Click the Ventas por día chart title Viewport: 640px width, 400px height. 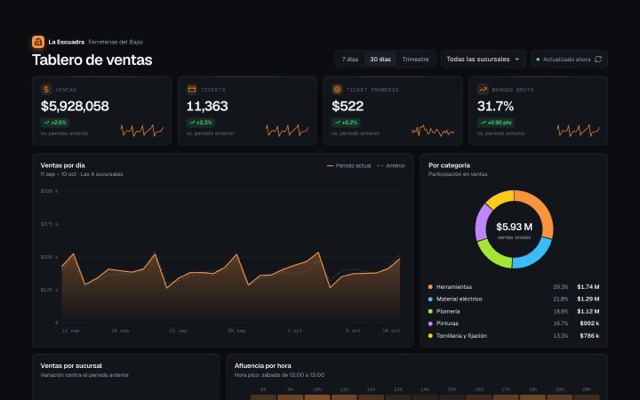63,165
